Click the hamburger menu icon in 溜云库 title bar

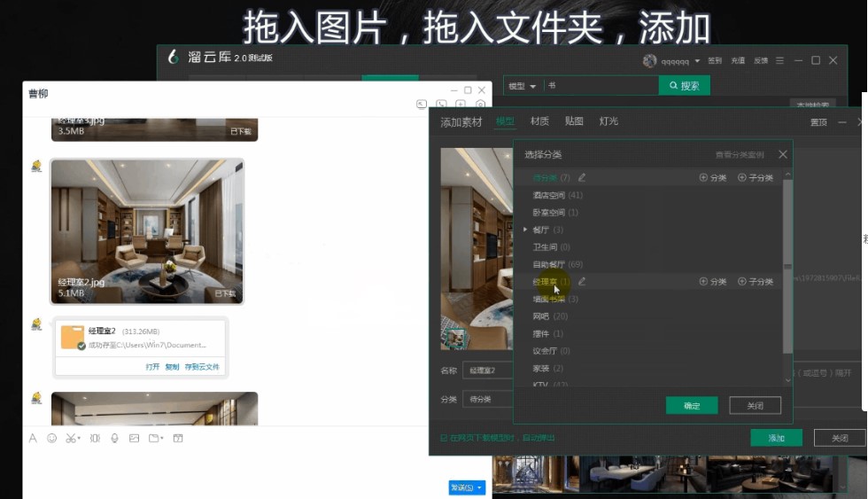779,60
